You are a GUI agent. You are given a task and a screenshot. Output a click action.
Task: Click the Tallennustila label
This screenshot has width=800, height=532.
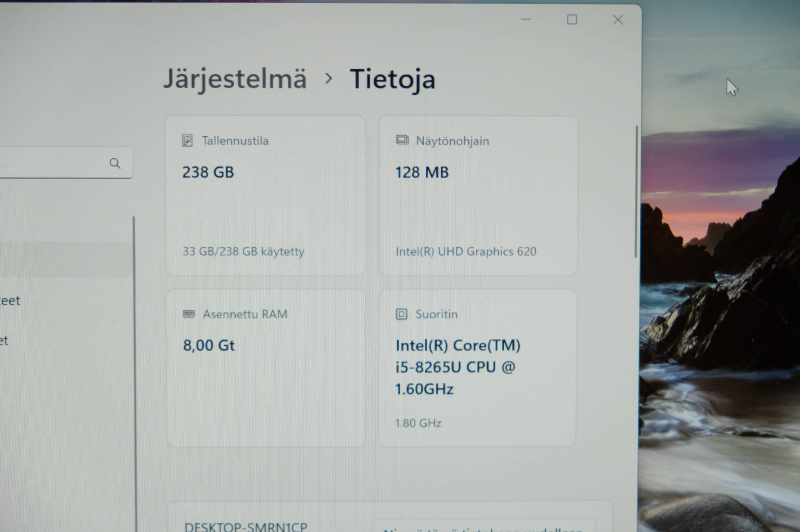pyautogui.click(x=235, y=140)
